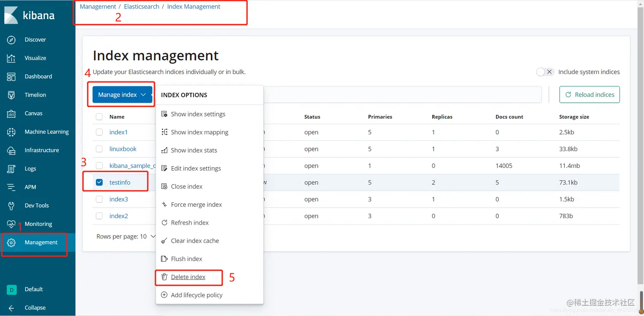Click the Refresh index icon
Viewport: 644px width, 316px height.
pos(164,222)
